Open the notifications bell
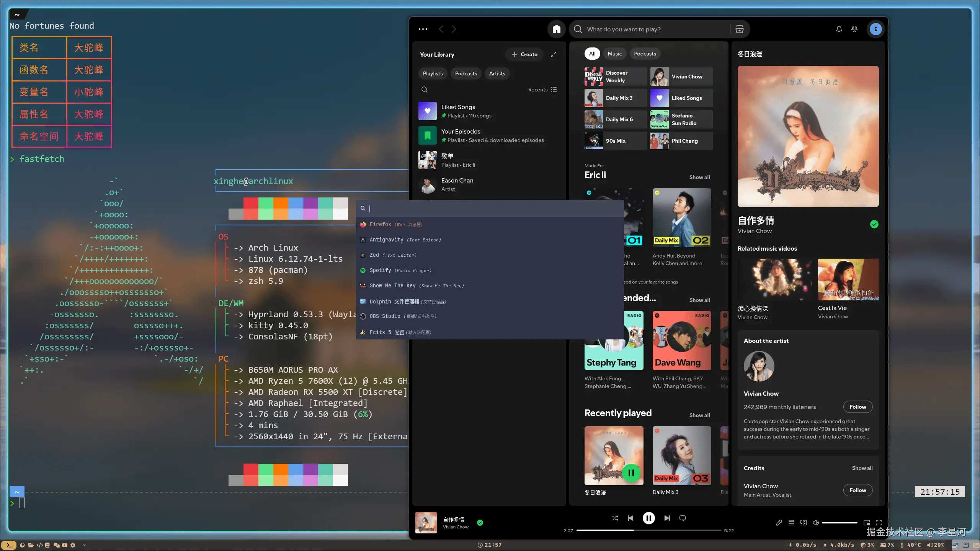The height and width of the screenshot is (551, 980). click(839, 29)
